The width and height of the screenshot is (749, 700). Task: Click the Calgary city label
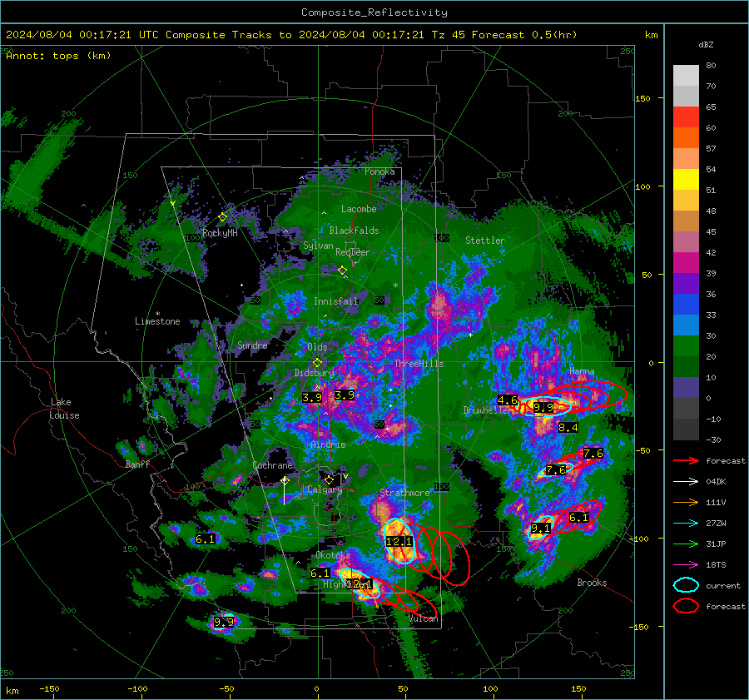pyautogui.click(x=325, y=489)
